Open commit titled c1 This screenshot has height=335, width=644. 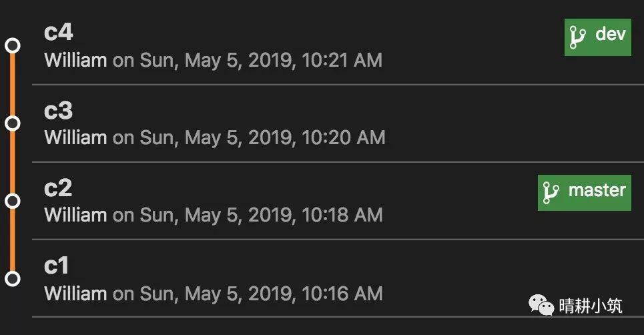pos(57,266)
